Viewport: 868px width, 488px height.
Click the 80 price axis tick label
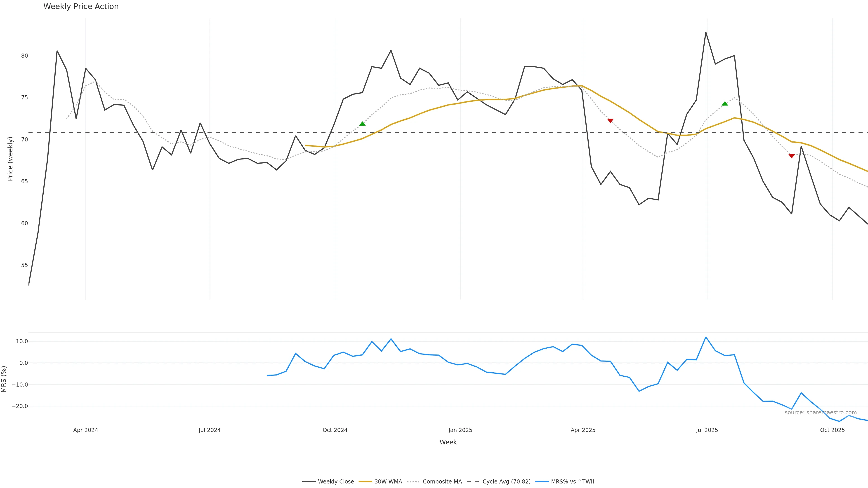tap(24, 56)
